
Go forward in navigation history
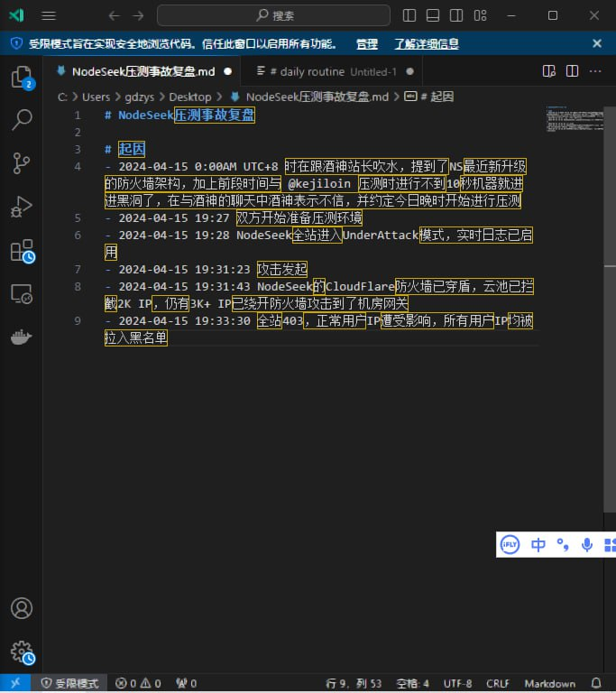click(138, 16)
